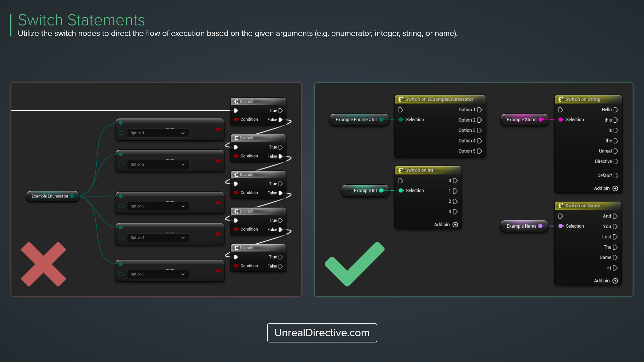Click the Switch on EExampleEnumerator node title

[439, 99]
